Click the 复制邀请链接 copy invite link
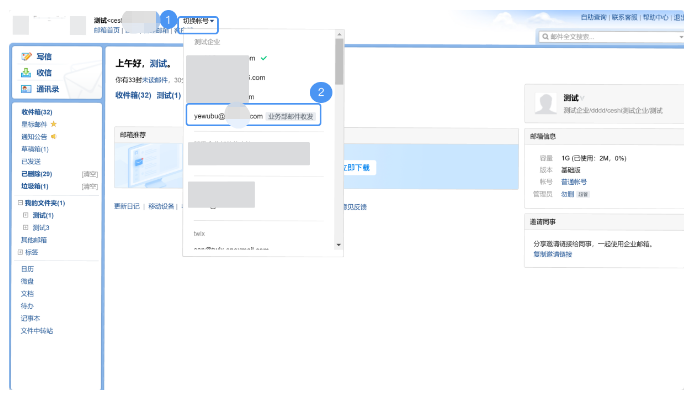Image resolution: width=696 pixels, height=394 pixels. 553,254
